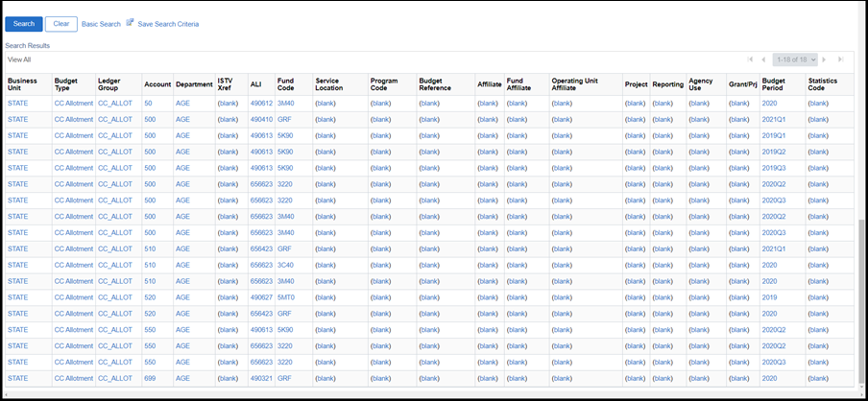Viewport: 868px width, 401px height.
Task: Click AGE in the 3C40 row
Action: (182, 265)
